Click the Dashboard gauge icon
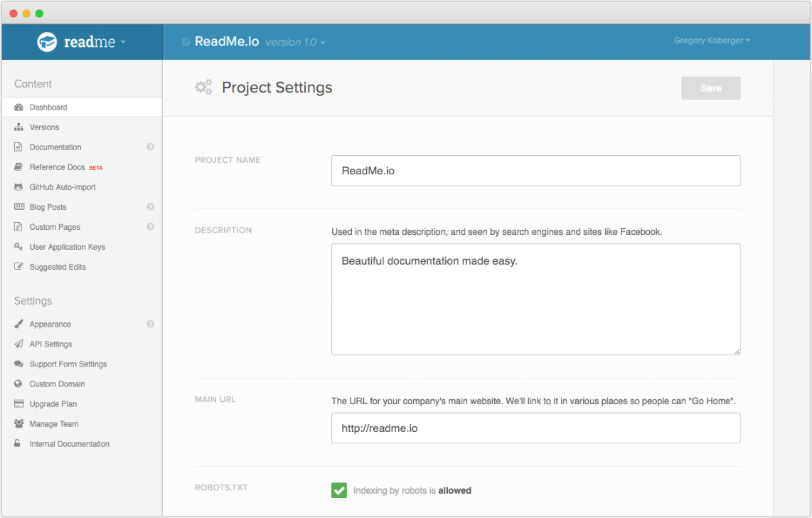 tap(18, 107)
